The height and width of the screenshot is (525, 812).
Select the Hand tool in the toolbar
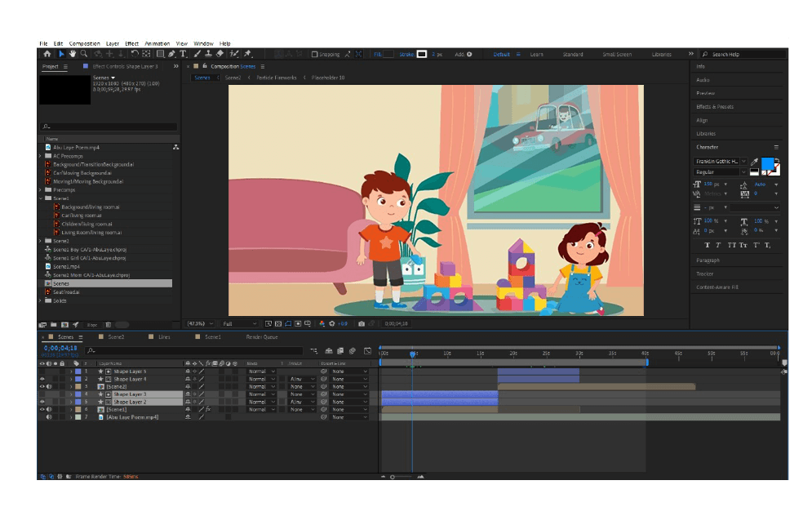click(73, 54)
